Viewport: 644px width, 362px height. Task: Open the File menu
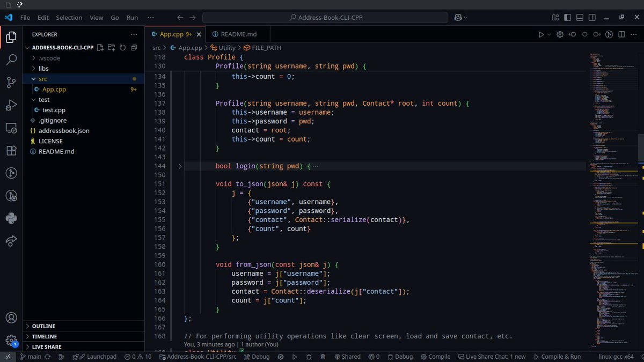coord(25,17)
